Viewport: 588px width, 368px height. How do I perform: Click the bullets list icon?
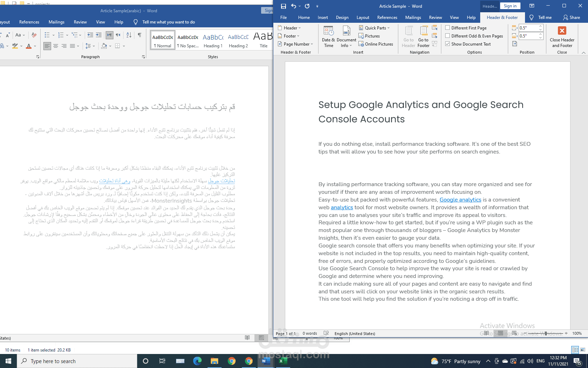point(47,35)
